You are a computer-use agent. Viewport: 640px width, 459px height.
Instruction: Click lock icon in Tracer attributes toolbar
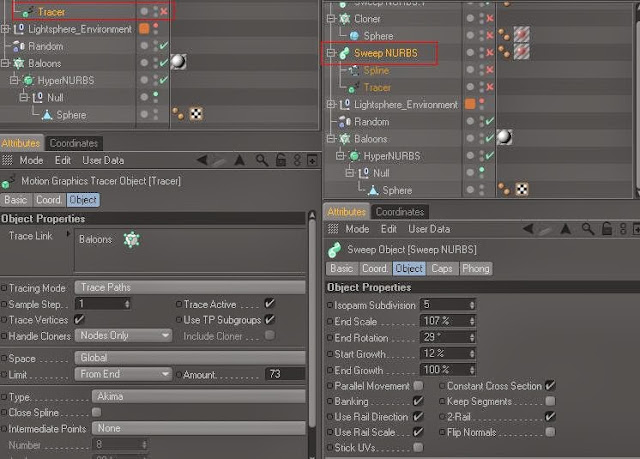[281, 160]
